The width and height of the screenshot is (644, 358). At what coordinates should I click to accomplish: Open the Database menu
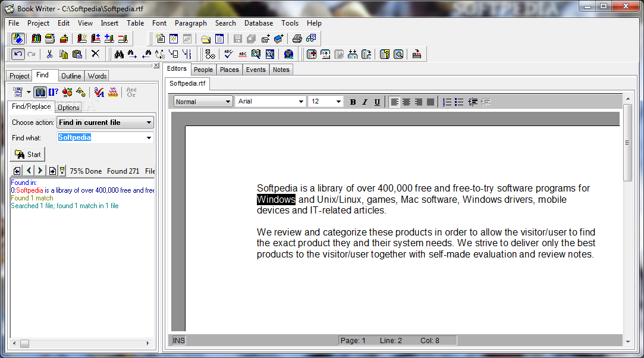click(258, 23)
